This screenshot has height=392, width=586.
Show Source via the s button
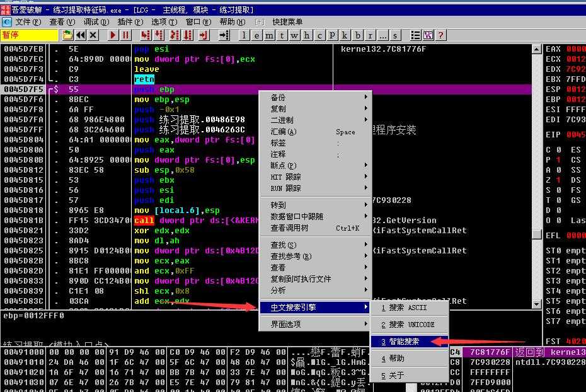395,35
